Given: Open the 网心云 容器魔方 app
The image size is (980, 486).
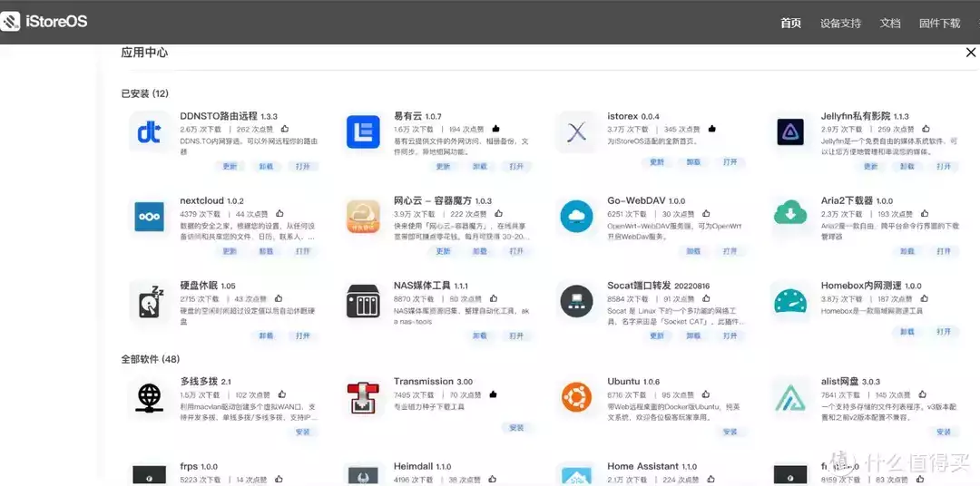Looking at the screenshot, I should pos(516,251).
